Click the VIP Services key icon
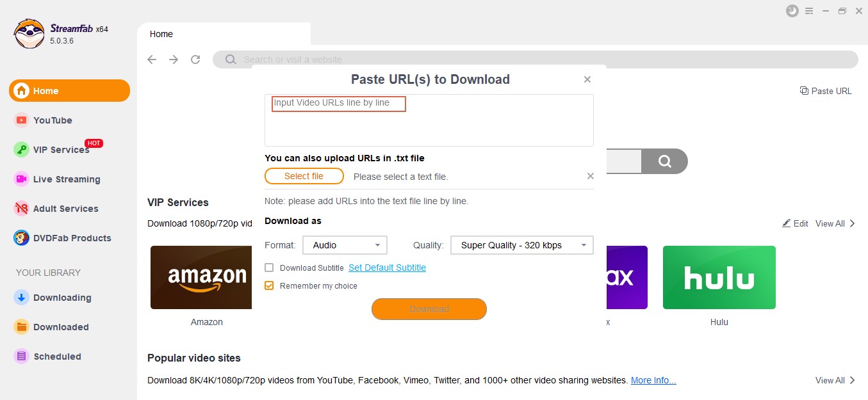This screenshot has height=400, width=868. [x=22, y=150]
